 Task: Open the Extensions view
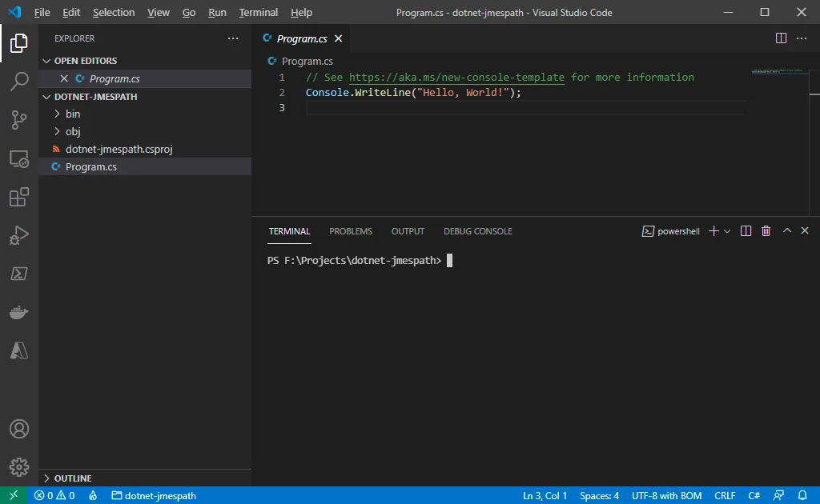pos(19,197)
